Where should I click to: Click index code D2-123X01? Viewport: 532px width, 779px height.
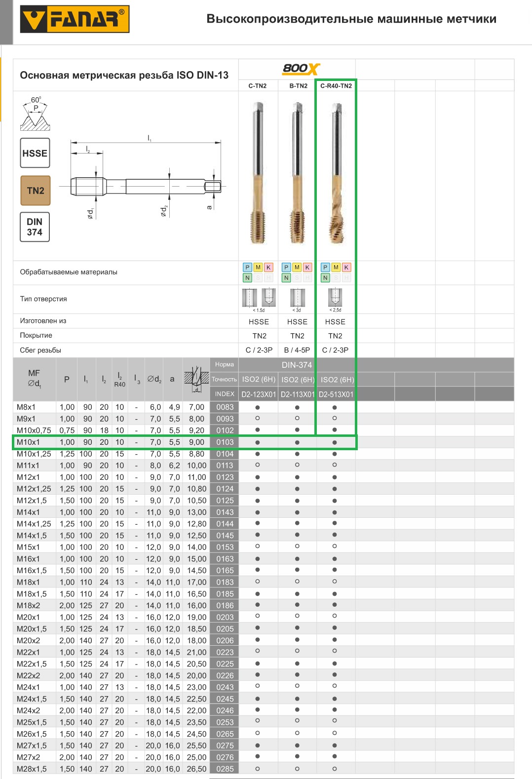coord(259,394)
